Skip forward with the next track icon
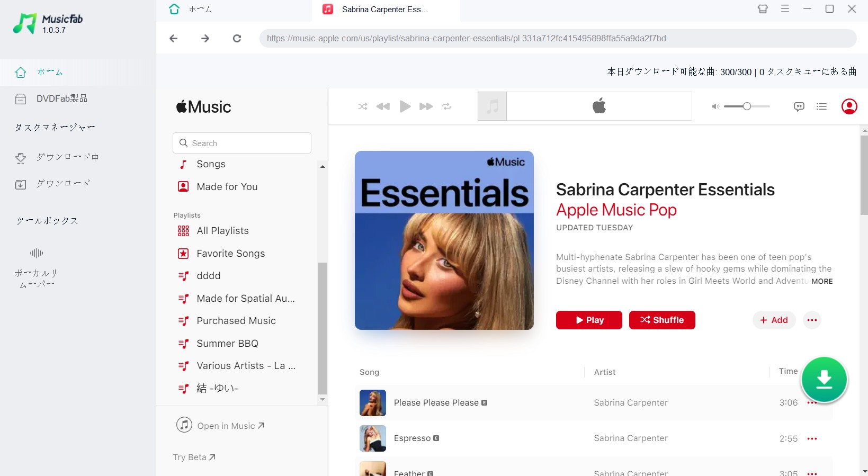Viewport: 868px width, 476px height. [x=426, y=106]
